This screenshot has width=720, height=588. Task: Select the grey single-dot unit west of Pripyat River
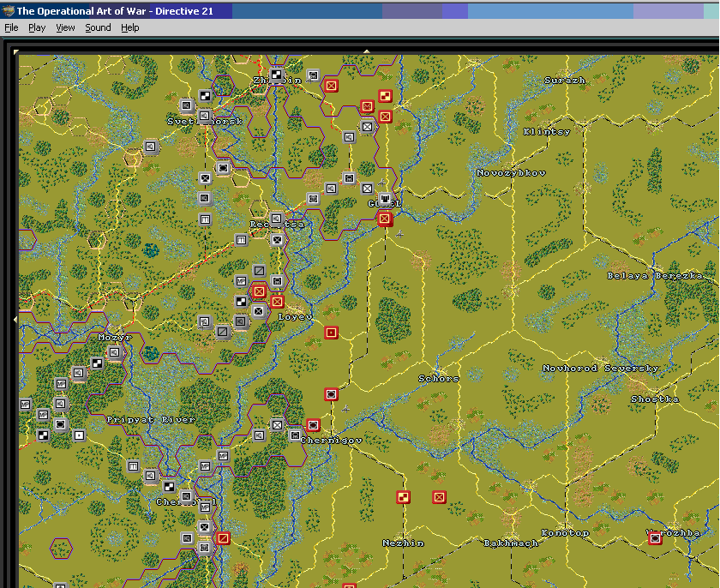(x=79, y=435)
